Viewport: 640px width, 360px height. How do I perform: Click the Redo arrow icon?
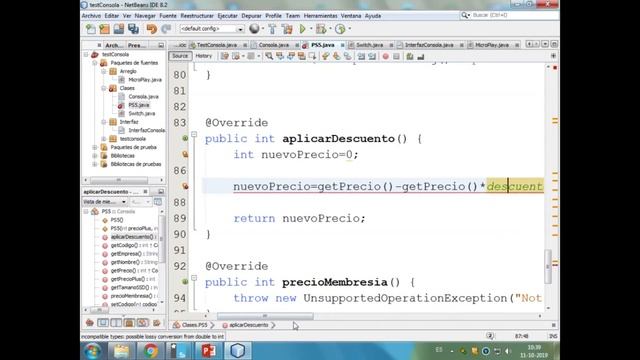(166, 29)
